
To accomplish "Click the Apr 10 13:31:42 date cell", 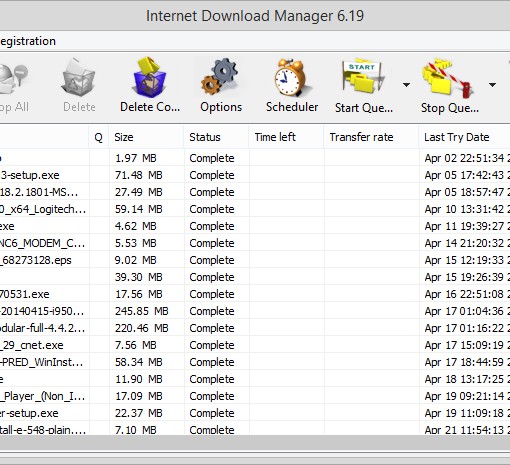I will click(467, 209).
